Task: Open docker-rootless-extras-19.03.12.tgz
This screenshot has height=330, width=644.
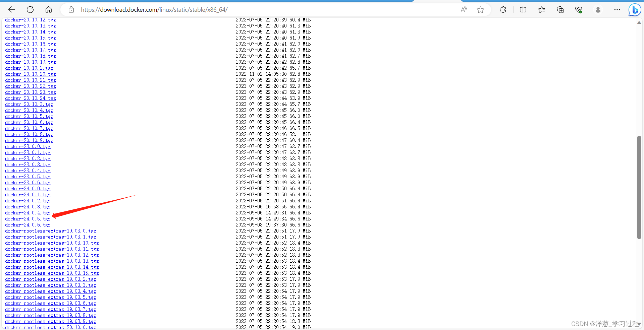Action: (52, 255)
